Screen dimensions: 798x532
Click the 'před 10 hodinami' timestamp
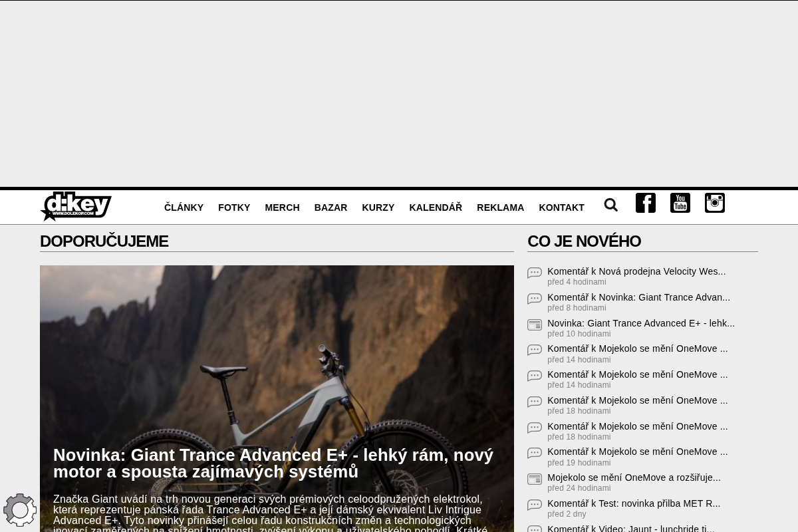tap(579, 334)
